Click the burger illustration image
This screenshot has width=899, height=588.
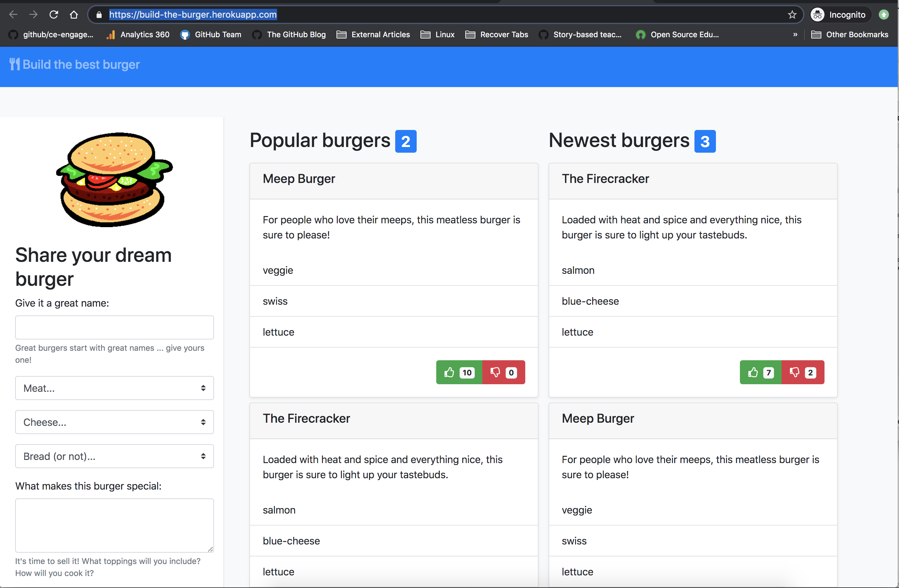115,179
